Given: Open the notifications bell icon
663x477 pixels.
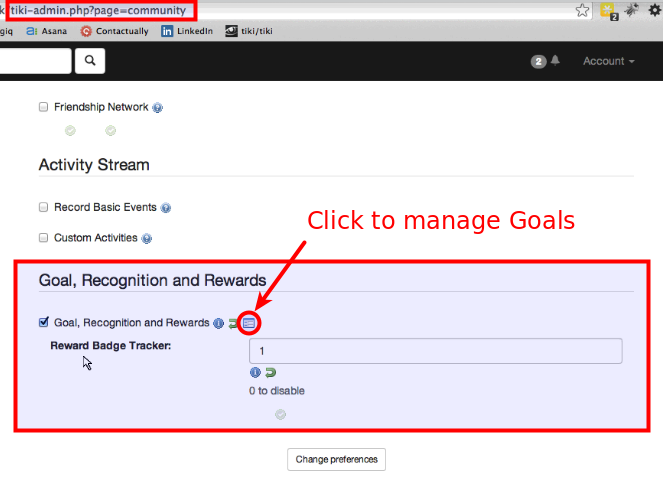Looking at the screenshot, I should pos(555,61).
